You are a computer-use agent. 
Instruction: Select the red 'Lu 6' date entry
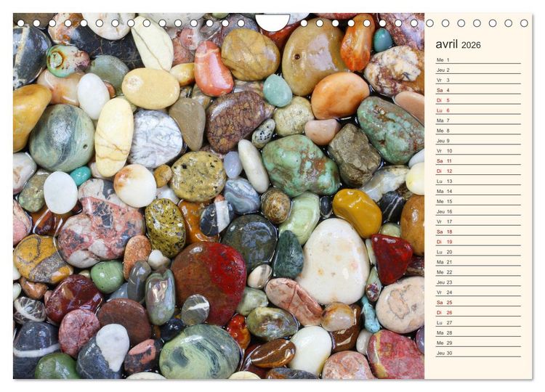478,110
